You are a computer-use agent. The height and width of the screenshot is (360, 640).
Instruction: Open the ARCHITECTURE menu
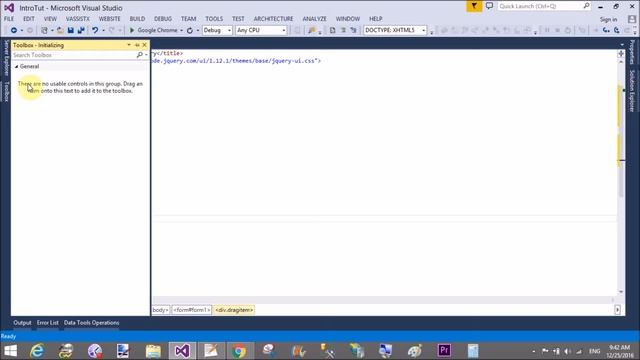(273, 19)
